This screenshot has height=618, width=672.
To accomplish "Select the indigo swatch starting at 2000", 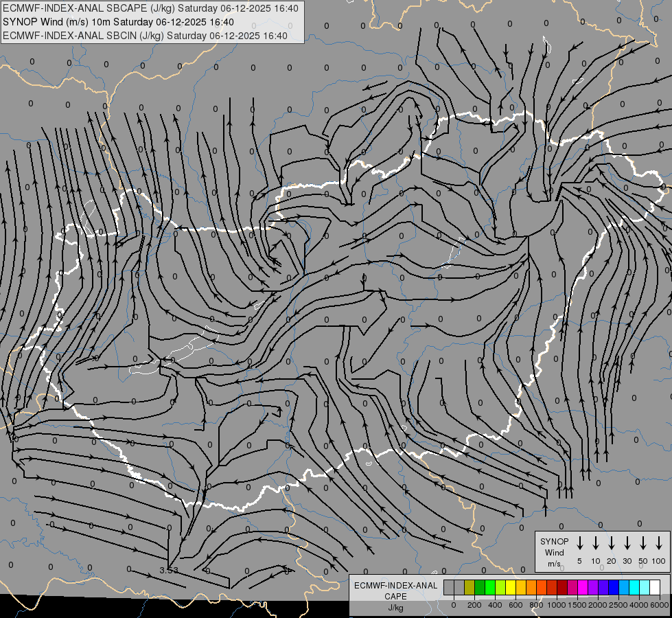I will (x=604, y=587).
